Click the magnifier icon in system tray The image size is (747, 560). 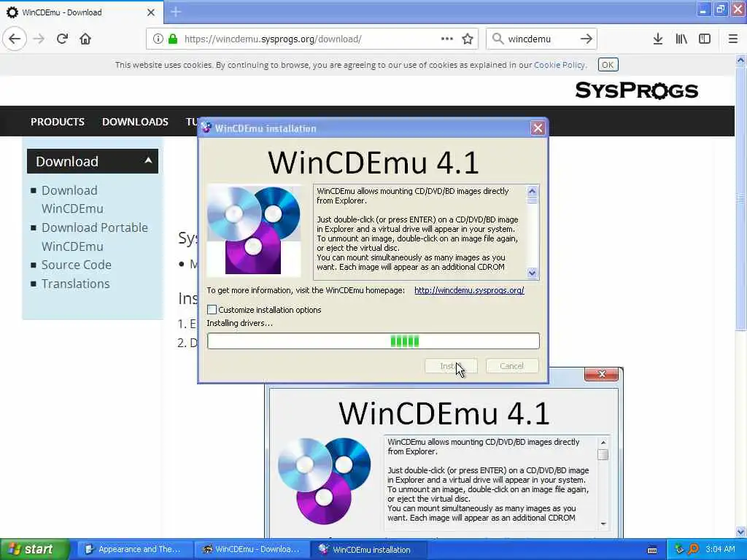693,549
